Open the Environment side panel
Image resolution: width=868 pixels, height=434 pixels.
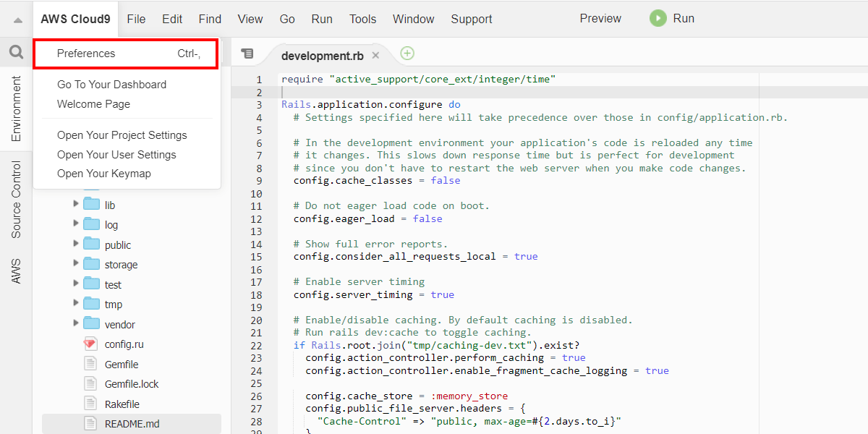pyautogui.click(x=16, y=109)
